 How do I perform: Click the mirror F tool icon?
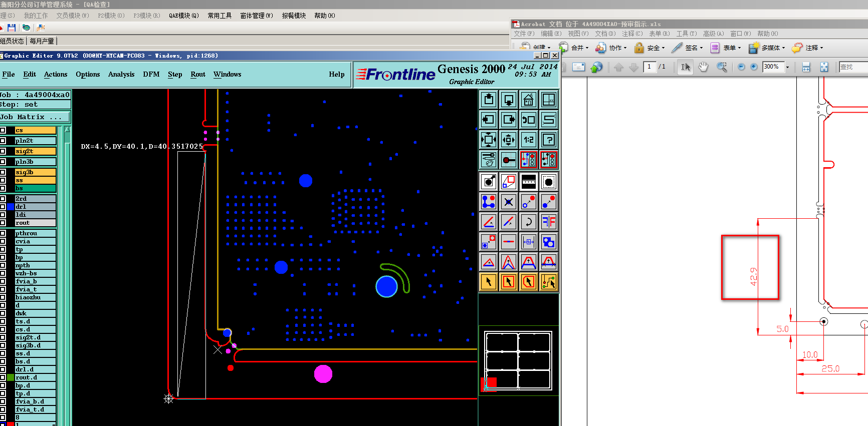tap(549, 222)
